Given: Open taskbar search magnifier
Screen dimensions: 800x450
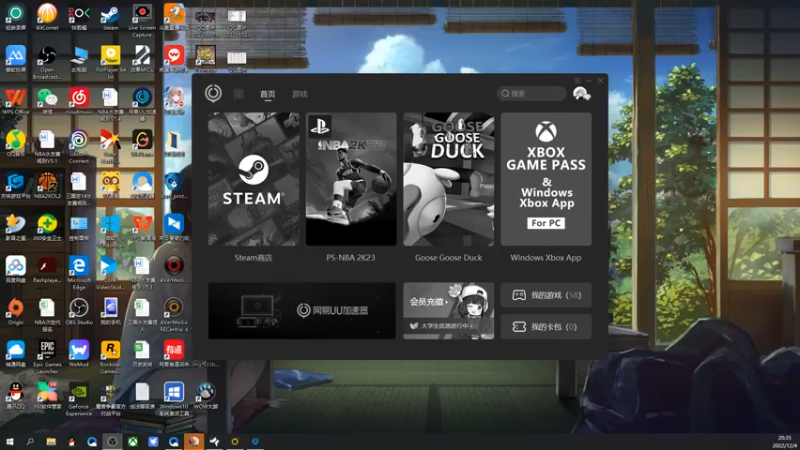Looking at the screenshot, I should 30,441.
